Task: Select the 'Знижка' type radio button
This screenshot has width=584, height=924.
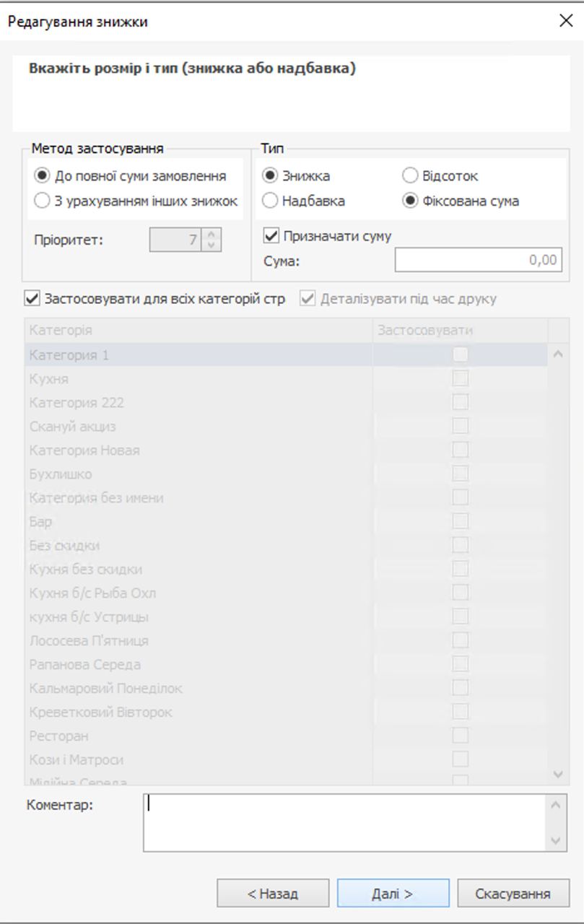Action: pyautogui.click(x=270, y=176)
